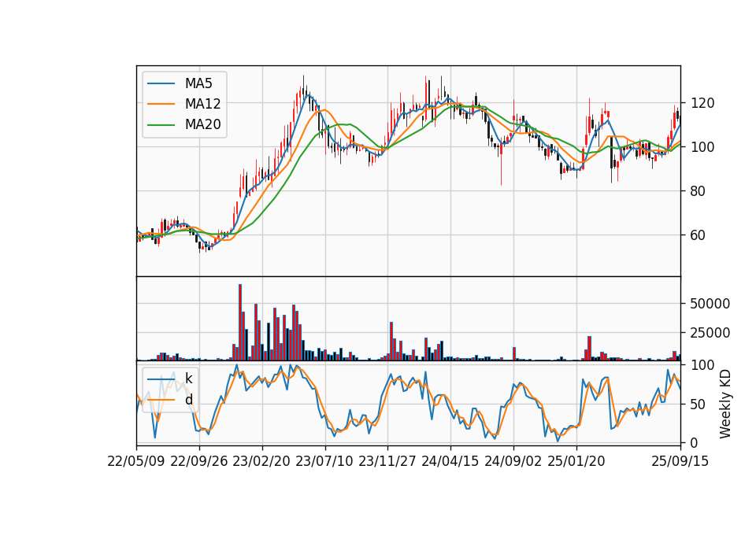The width and height of the screenshot is (756, 543).
Task: Click the 23/11/27 date tick label
Action: click(x=387, y=461)
